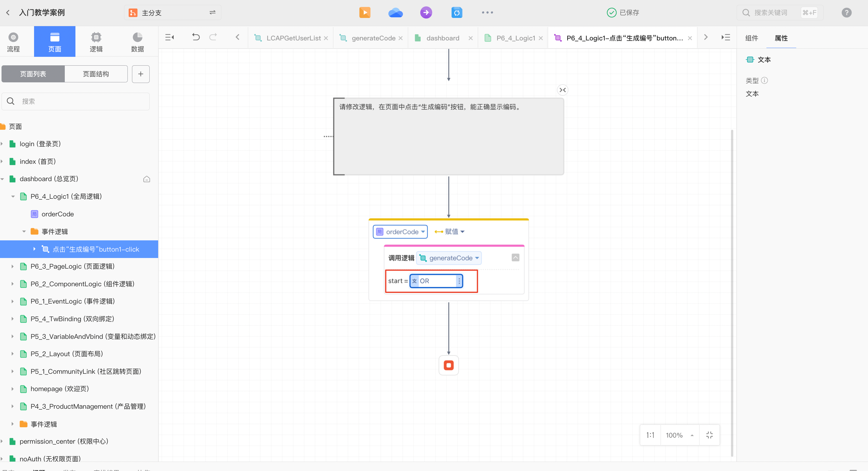Viewport: 868px width, 471px height.
Task: Click the start parameter input field
Action: (436, 281)
